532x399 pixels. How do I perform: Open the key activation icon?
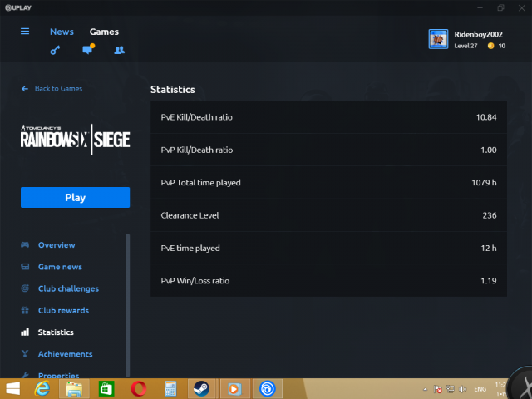point(55,50)
